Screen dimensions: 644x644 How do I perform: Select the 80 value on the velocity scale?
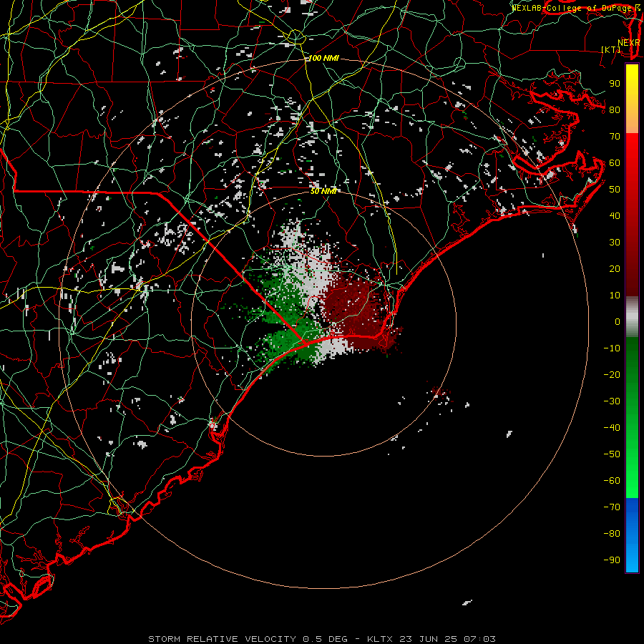pyautogui.click(x=615, y=110)
